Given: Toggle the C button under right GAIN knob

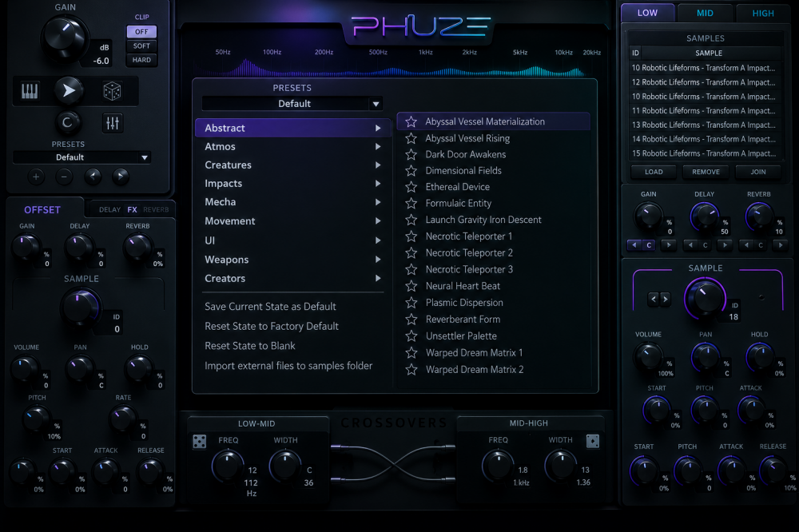Looking at the screenshot, I should coord(649,245).
